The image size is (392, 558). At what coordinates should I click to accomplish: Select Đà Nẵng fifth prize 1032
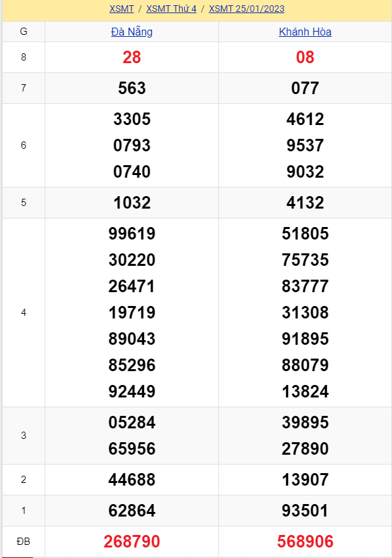pyautogui.click(x=132, y=203)
